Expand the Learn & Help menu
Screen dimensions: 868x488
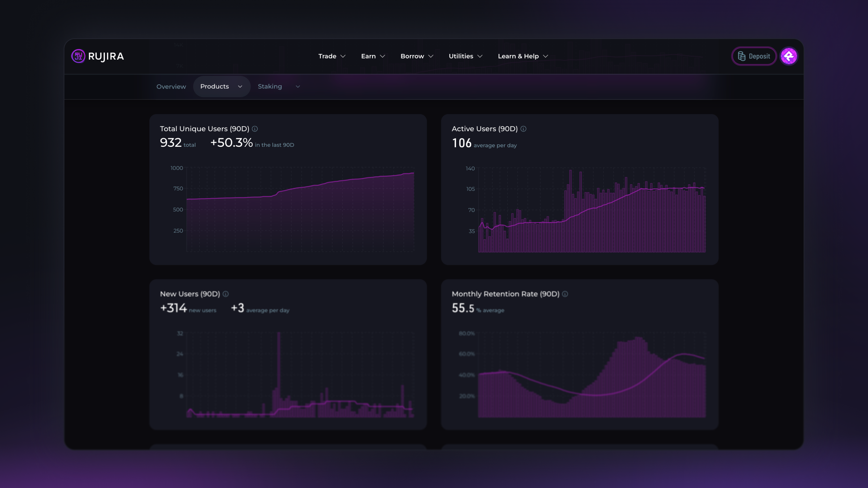523,56
